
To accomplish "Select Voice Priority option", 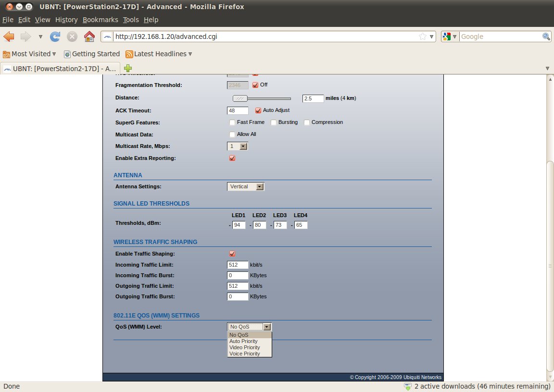I will [250, 354].
